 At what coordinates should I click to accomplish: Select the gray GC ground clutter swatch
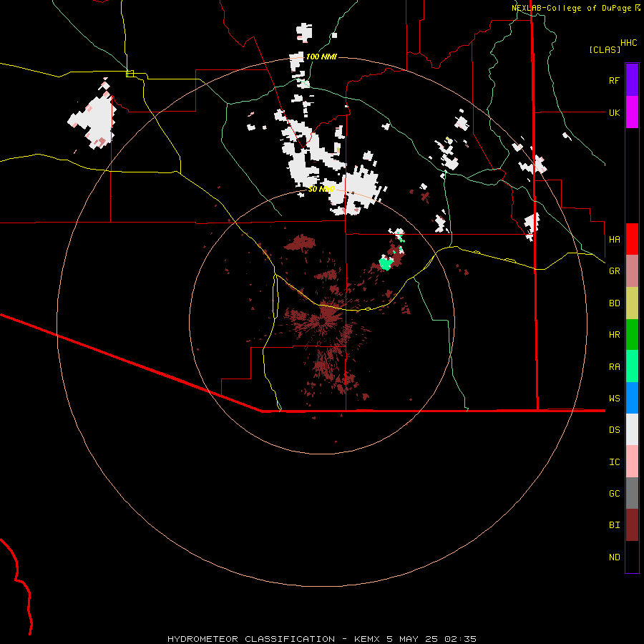pos(632,493)
